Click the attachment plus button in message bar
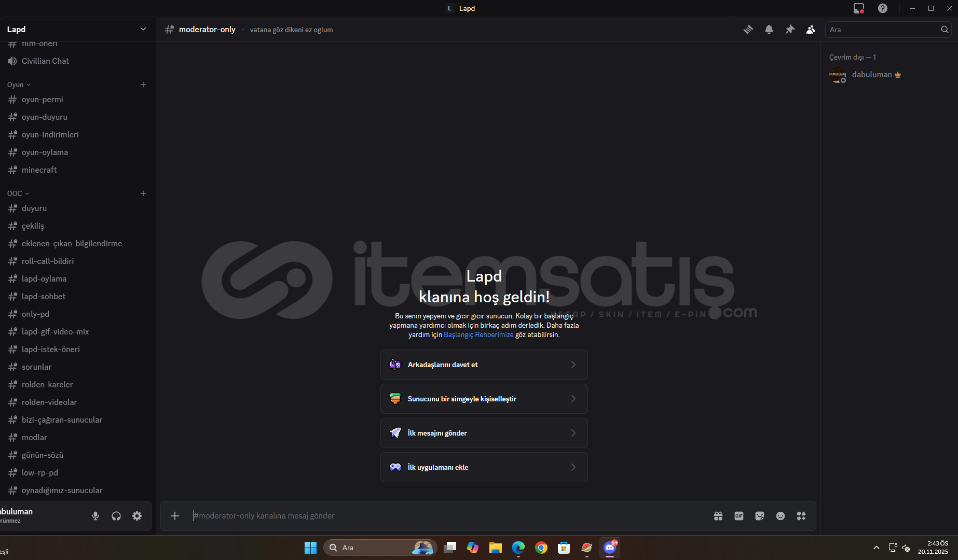The image size is (958, 560). (175, 516)
